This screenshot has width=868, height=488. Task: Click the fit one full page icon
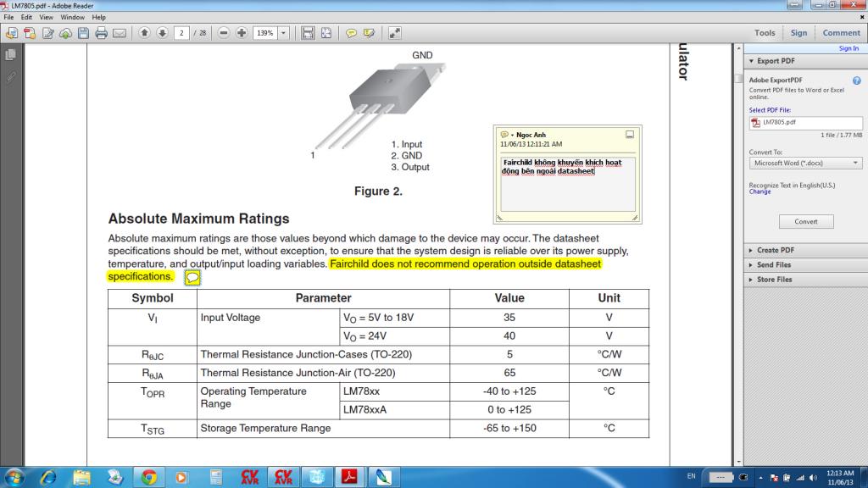pyautogui.click(x=326, y=33)
